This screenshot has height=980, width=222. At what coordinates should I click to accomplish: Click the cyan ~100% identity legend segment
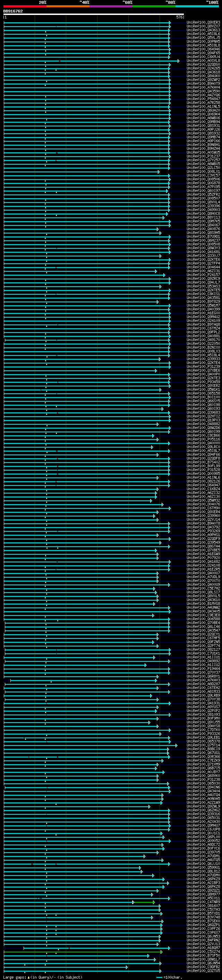197,6
